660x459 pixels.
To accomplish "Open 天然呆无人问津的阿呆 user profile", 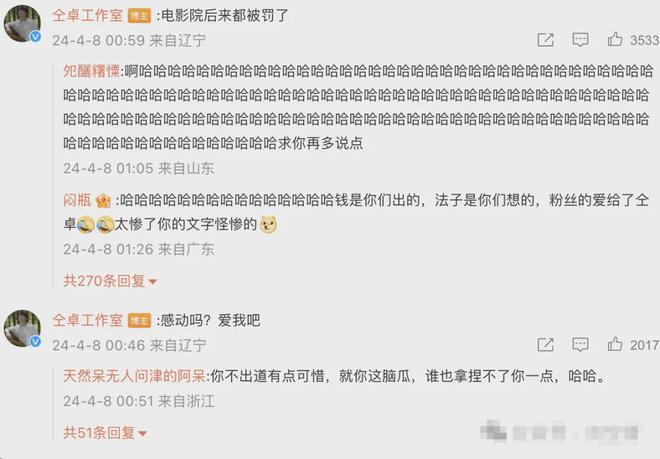I will pos(134,376).
